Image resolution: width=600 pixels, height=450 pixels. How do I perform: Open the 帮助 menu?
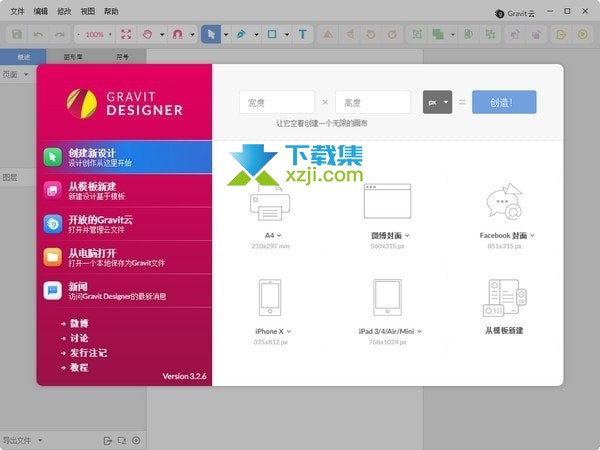111,11
